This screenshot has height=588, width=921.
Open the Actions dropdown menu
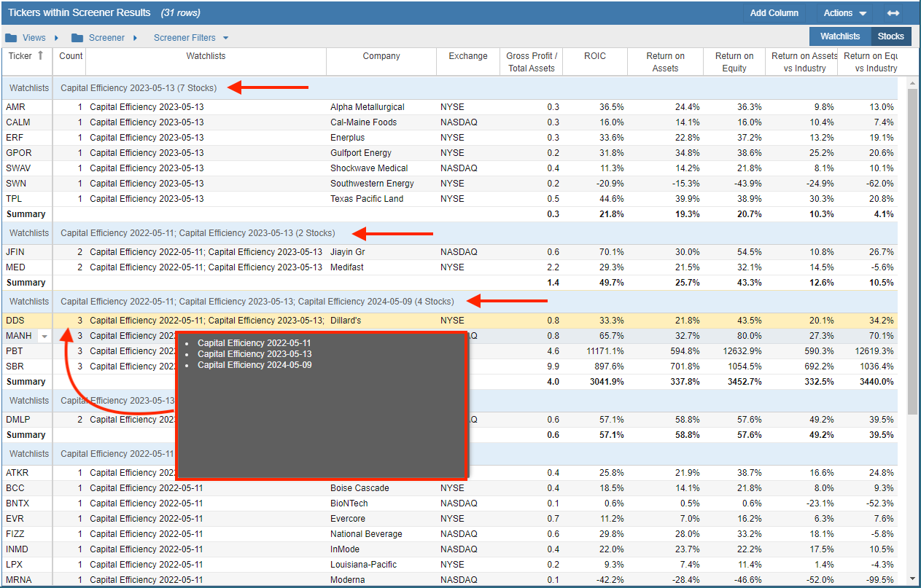pyautogui.click(x=844, y=13)
